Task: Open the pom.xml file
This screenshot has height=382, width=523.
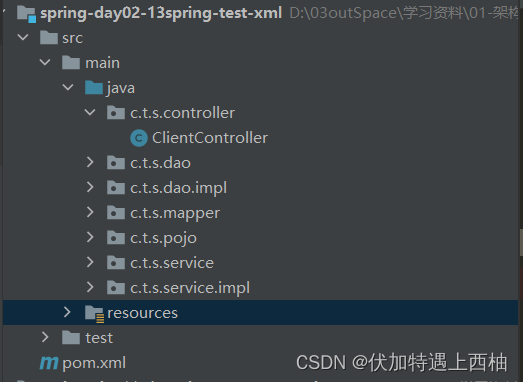Action: tap(94, 363)
